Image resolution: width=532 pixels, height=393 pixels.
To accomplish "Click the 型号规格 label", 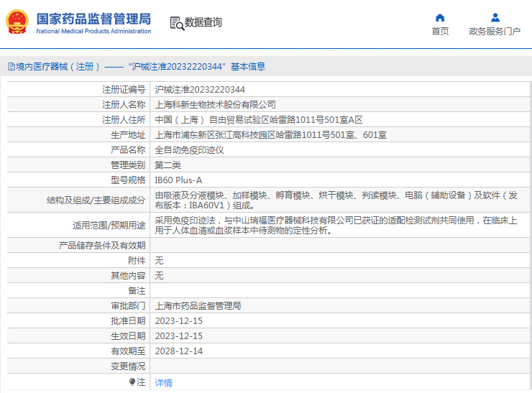I will (128, 180).
